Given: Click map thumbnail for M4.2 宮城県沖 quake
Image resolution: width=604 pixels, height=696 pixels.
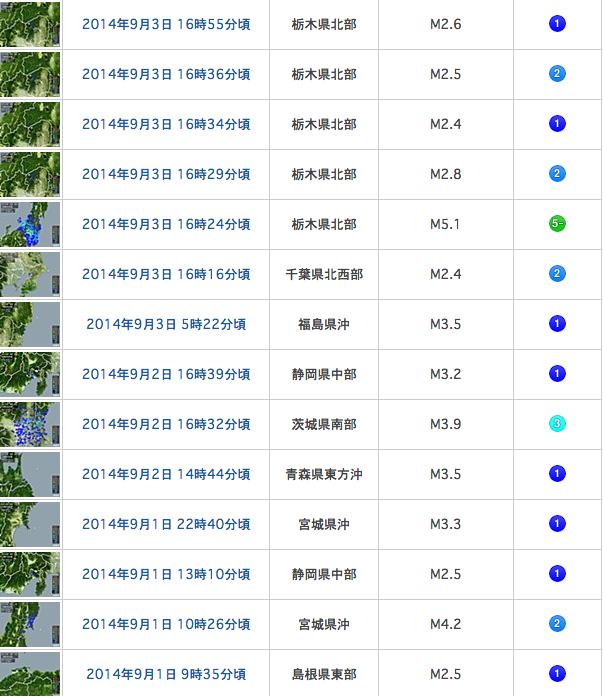Looking at the screenshot, I should point(30,624).
